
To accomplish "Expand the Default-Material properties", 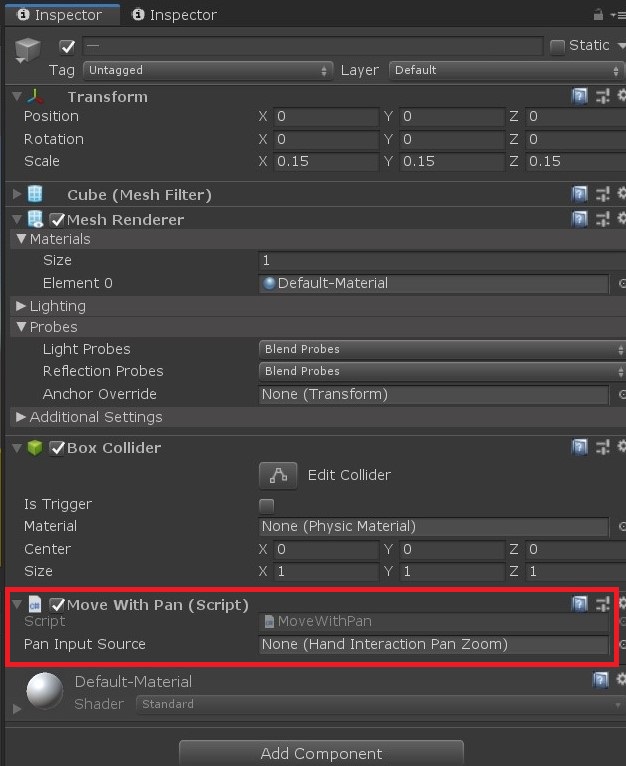I will point(17,708).
